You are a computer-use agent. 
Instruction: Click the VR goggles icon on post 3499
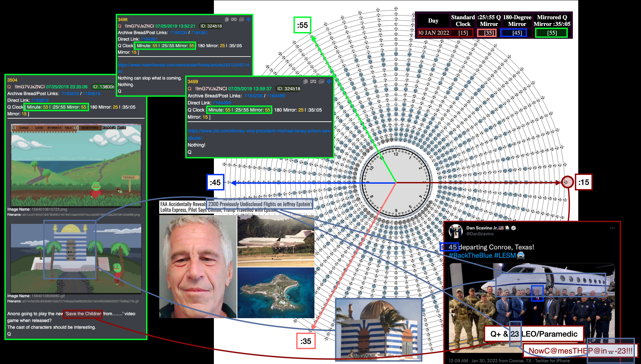(313, 82)
